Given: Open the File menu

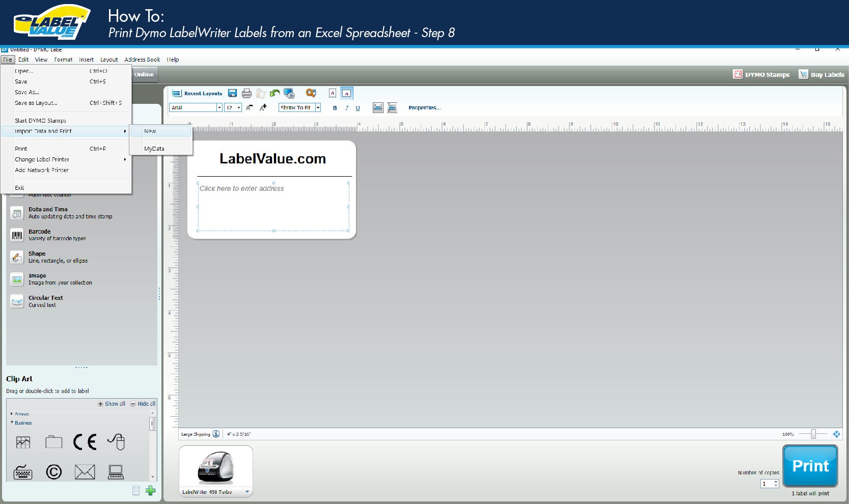Looking at the screenshot, I should click(x=8, y=60).
